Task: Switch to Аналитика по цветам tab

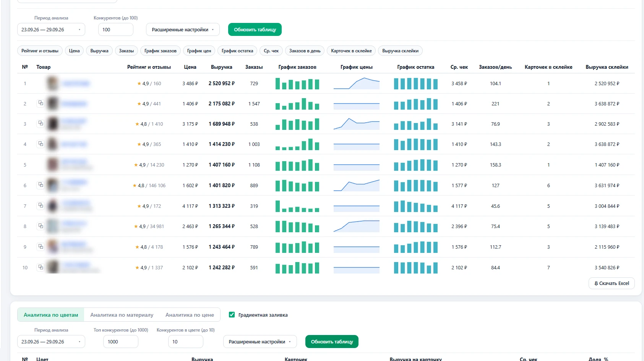Action: (x=51, y=315)
